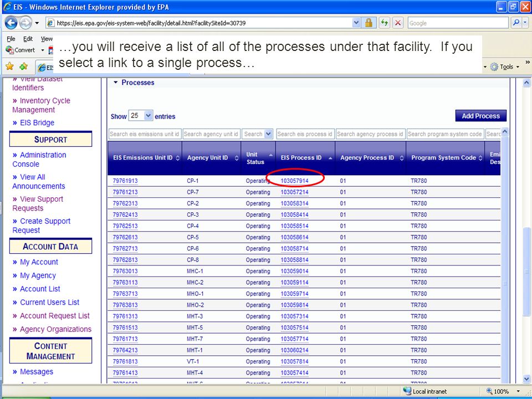This screenshot has height=399, width=532.
Task: Open the recent pages dropdown arrow
Action: tap(37, 23)
